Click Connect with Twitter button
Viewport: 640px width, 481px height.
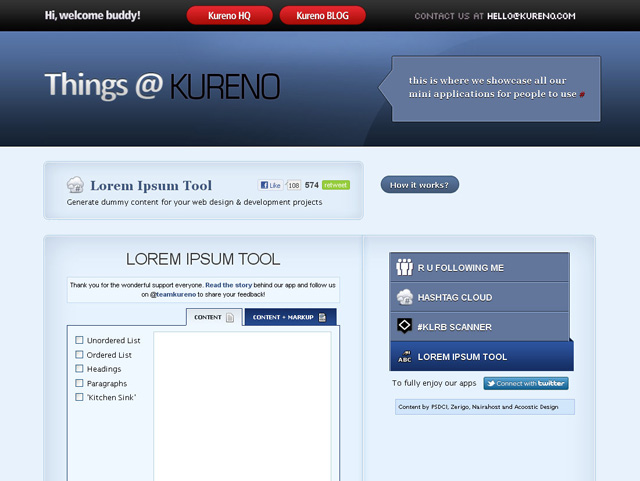pyautogui.click(x=526, y=383)
